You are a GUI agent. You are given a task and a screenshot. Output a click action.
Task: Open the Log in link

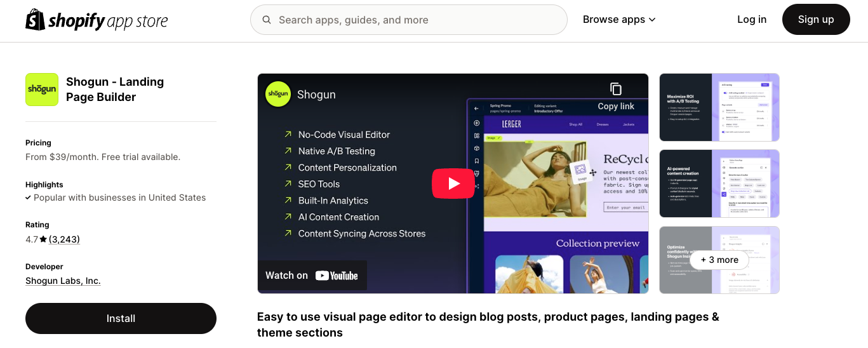752,20
